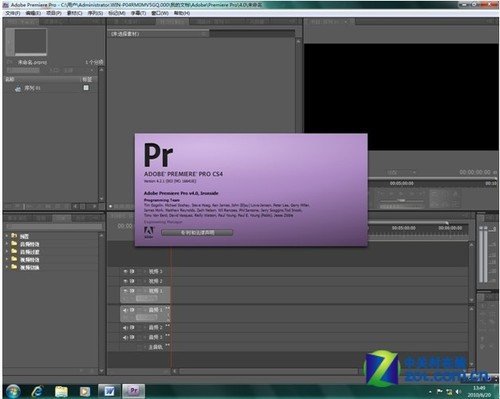The image size is (500, 399).
Task: Open the 编辑(E) menu
Action: (x=33, y=13)
